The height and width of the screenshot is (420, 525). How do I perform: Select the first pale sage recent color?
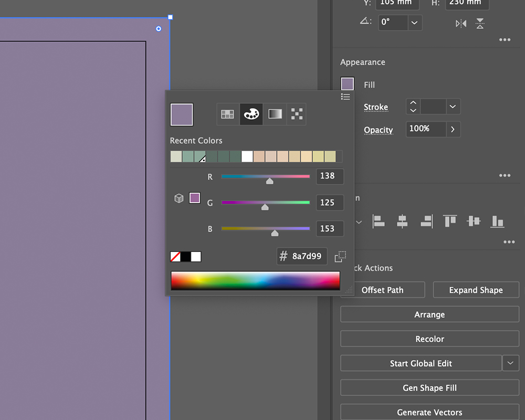click(x=176, y=156)
